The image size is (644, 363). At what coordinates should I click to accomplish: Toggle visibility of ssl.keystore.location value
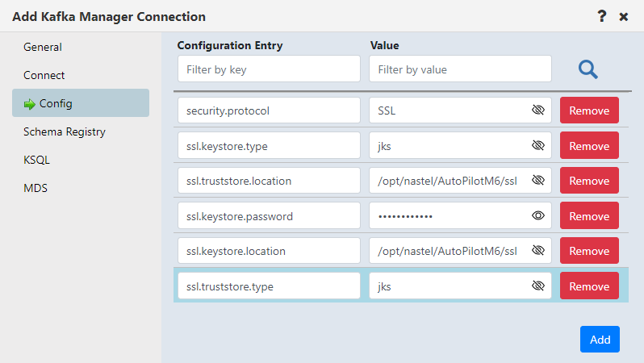coord(538,251)
